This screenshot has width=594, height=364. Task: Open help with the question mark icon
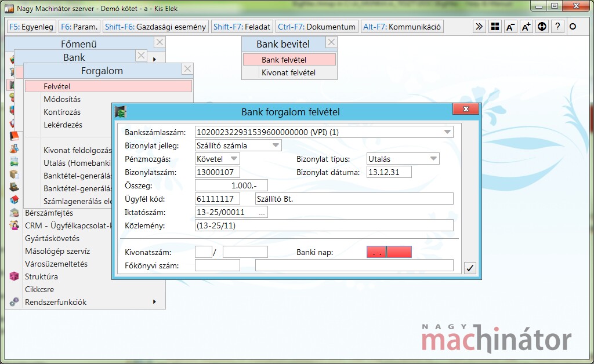pos(557,27)
